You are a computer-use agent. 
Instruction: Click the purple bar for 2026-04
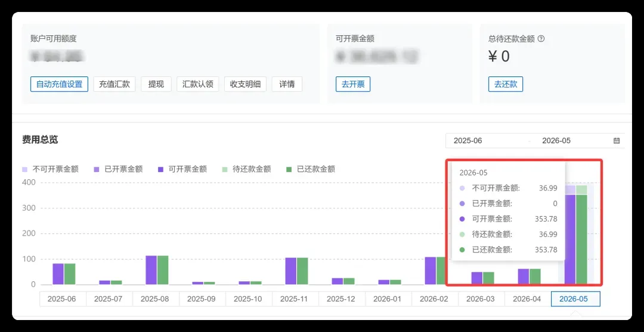[x=524, y=276]
